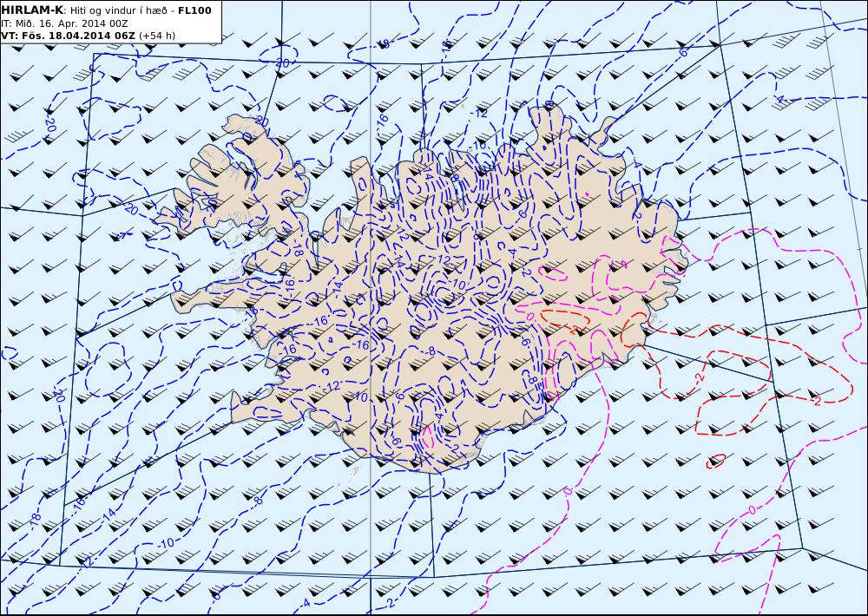Click the 'VT: Fös. 18.04.2014 06Z' valid time
This screenshot has height=616, width=868.
68,36
